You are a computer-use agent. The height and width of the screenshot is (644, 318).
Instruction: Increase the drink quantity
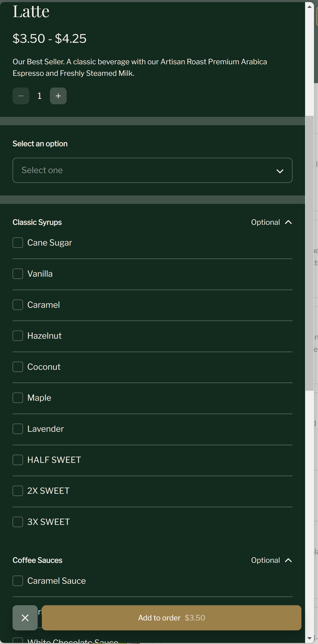[x=58, y=96]
